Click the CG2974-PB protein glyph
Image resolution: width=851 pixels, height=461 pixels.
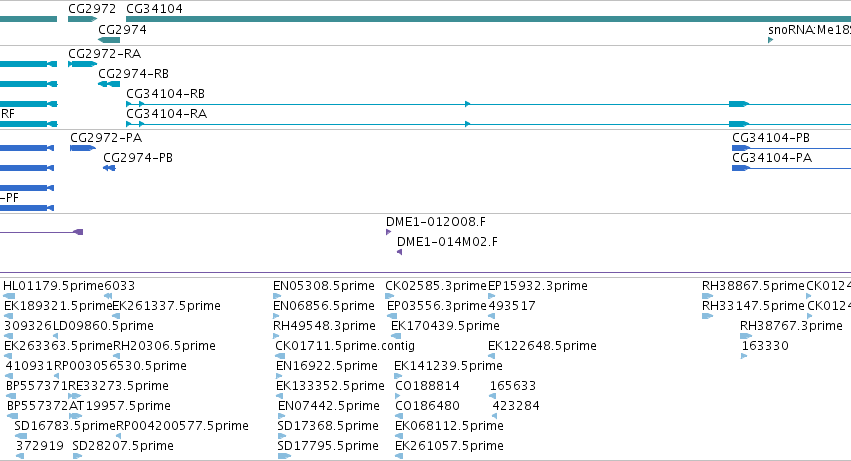(109, 168)
